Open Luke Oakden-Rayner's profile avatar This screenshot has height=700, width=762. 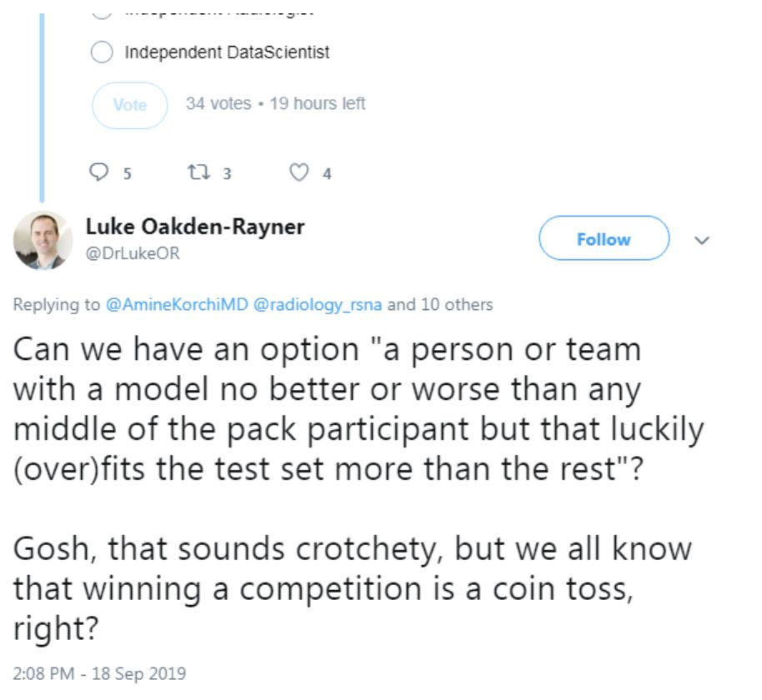[x=43, y=240]
